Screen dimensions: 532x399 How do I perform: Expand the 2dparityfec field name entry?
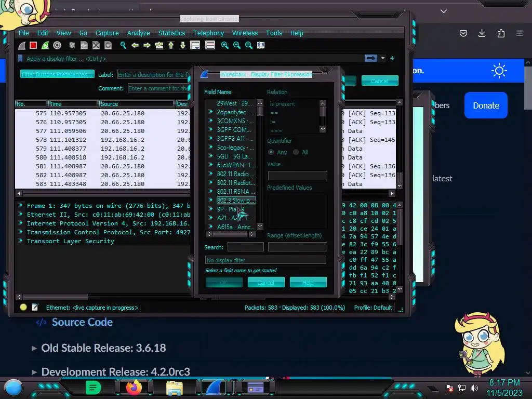coord(210,112)
